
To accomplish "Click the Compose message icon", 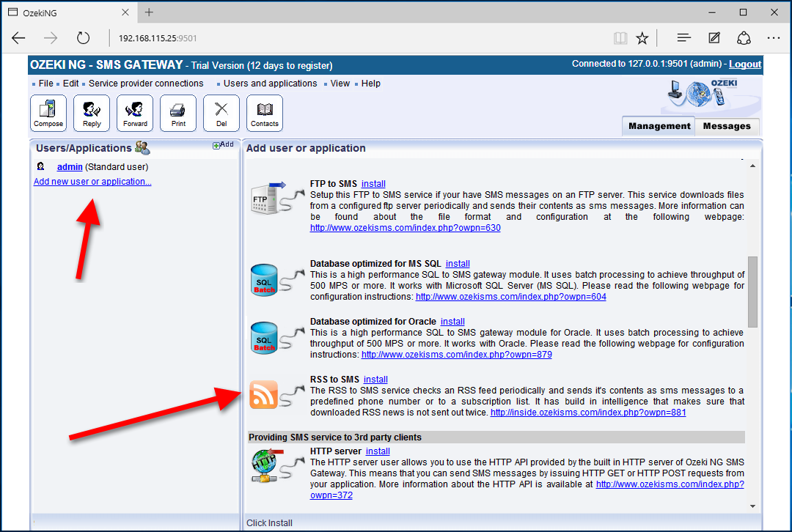I will point(48,113).
